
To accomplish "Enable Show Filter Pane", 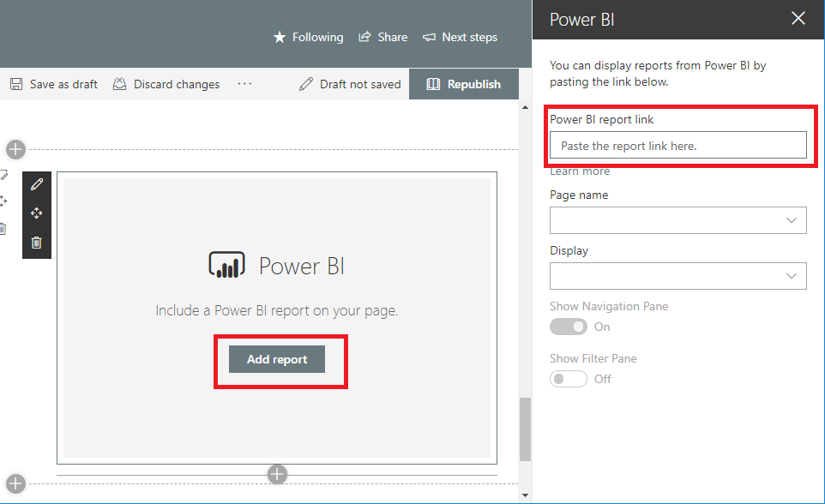I will point(568,378).
